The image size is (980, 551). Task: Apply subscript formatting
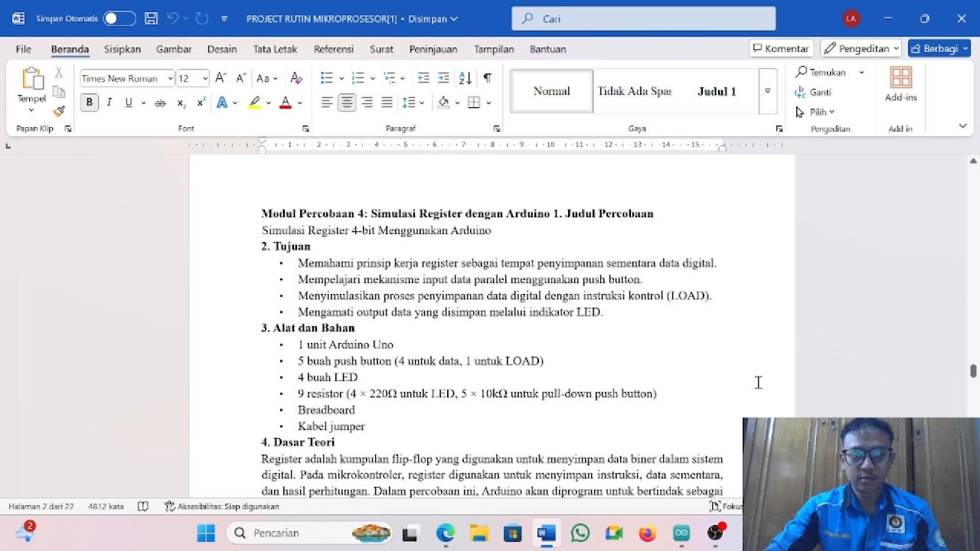[x=181, y=103]
